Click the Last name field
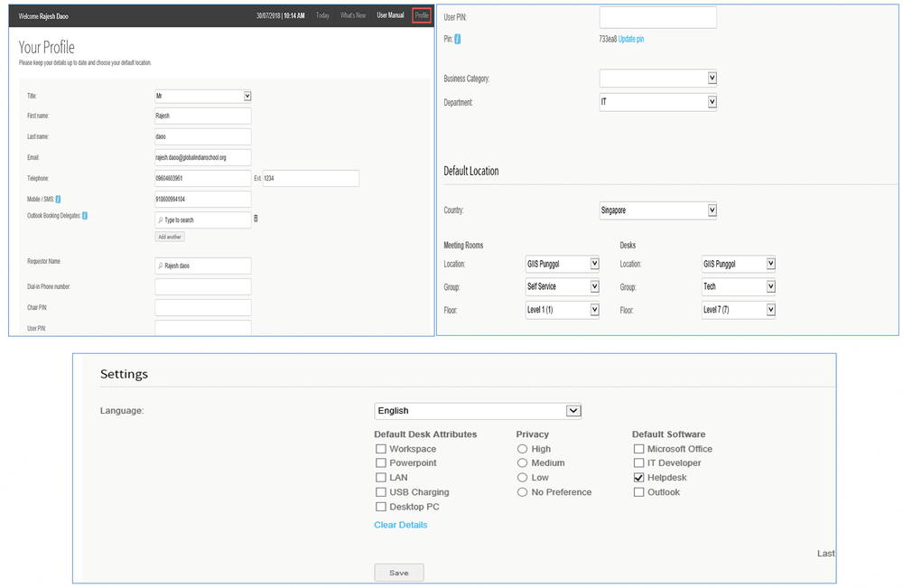The width and height of the screenshot is (903, 588). tap(202, 136)
